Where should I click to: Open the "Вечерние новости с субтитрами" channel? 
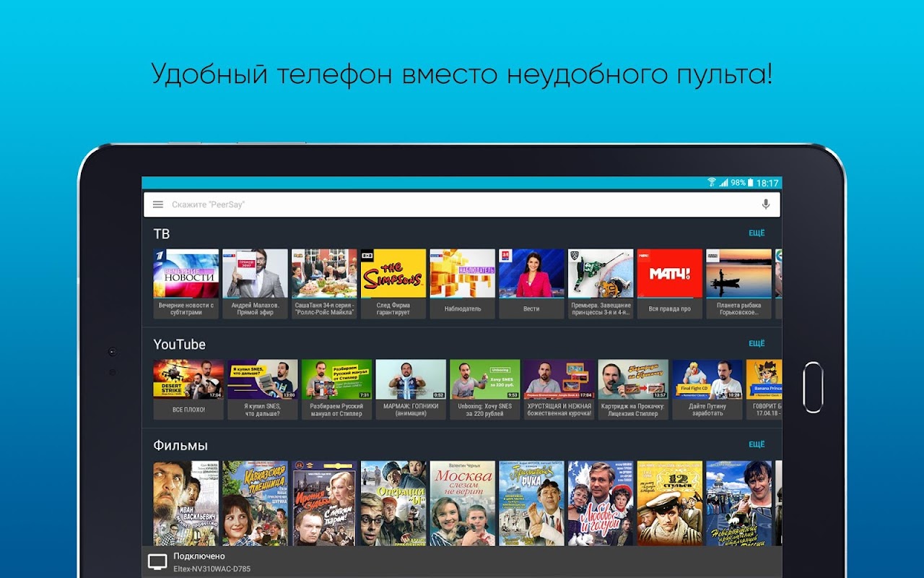click(186, 284)
